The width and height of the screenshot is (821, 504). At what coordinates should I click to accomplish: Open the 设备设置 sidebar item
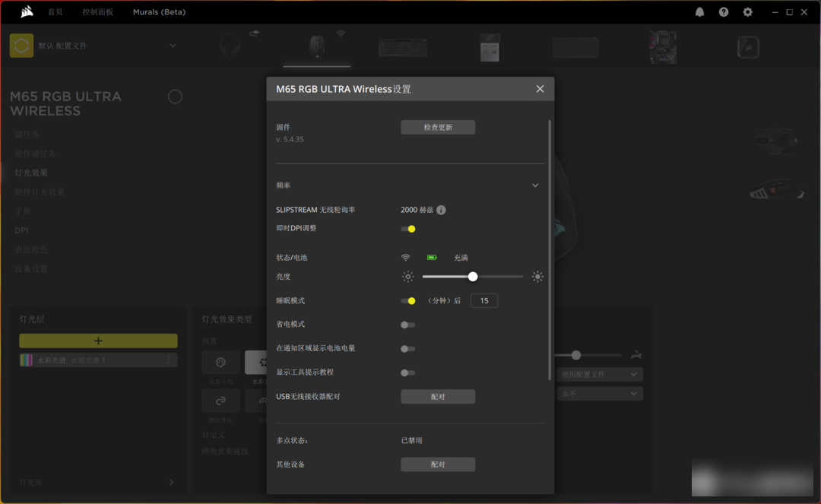31,268
